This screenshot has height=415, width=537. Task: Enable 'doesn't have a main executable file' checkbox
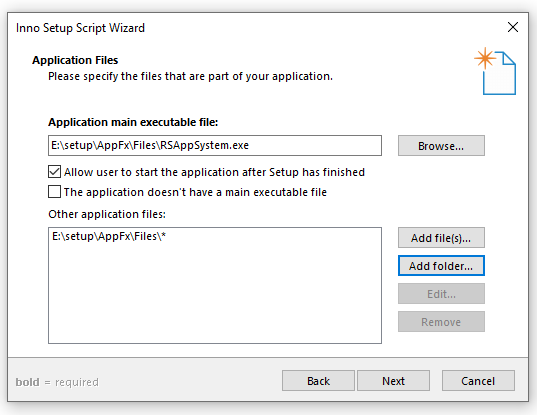click(54, 192)
